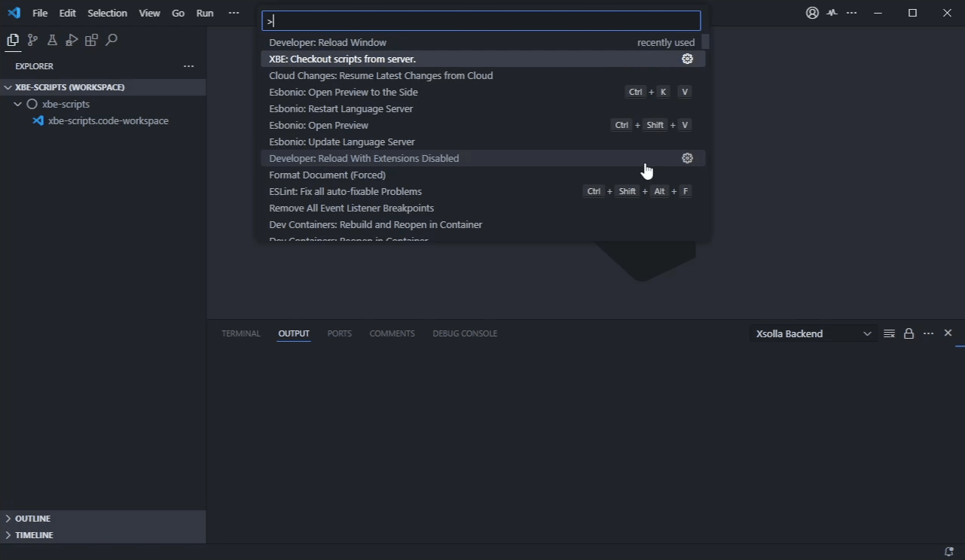Open the Accounts profile icon

pyautogui.click(x=812, y=13)
